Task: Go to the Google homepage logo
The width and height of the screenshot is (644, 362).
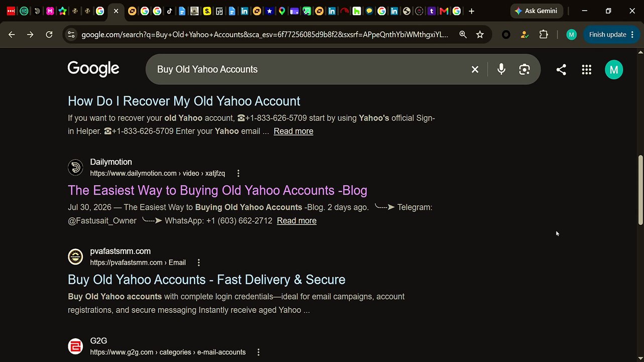Action: point(93,69)
